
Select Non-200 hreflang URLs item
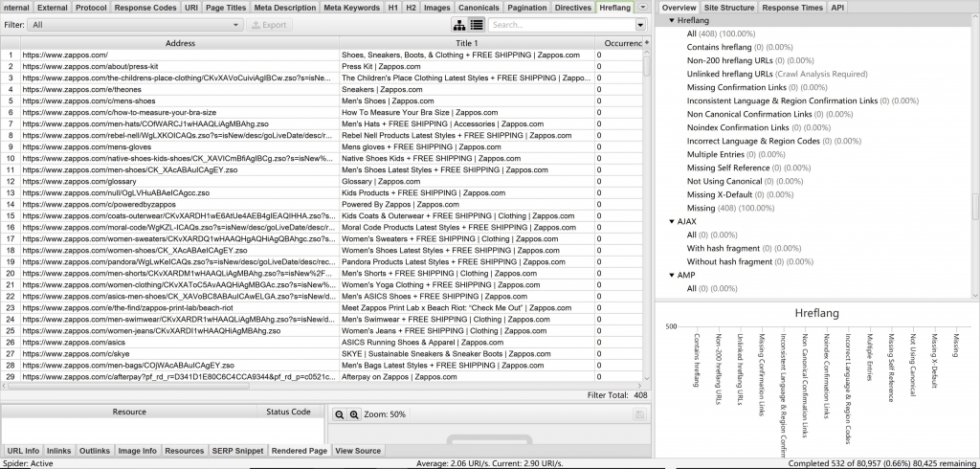(750, 60)
